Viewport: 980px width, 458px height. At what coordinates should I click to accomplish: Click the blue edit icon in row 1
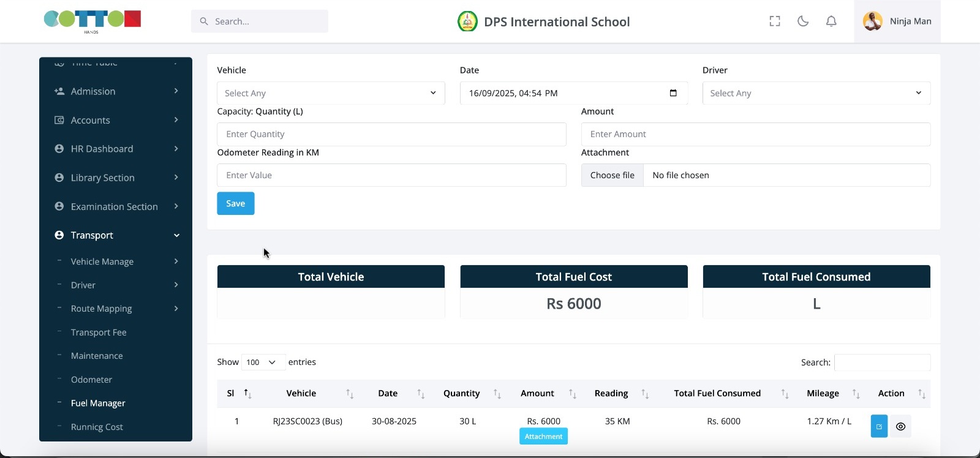879,426
